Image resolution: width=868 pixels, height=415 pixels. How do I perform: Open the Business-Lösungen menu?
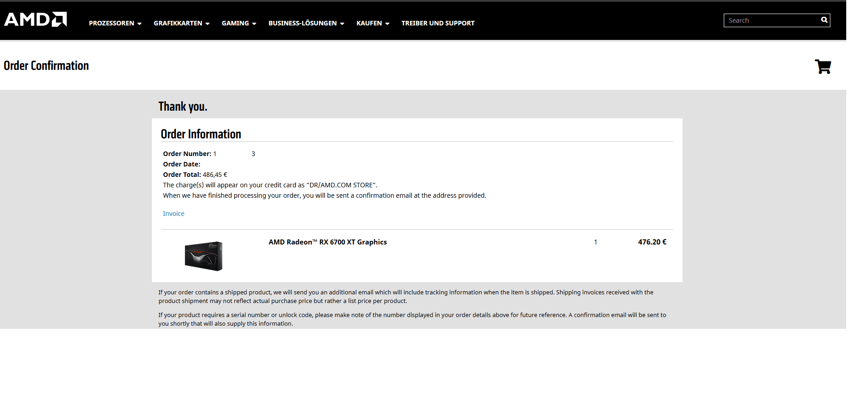point(306,23)
